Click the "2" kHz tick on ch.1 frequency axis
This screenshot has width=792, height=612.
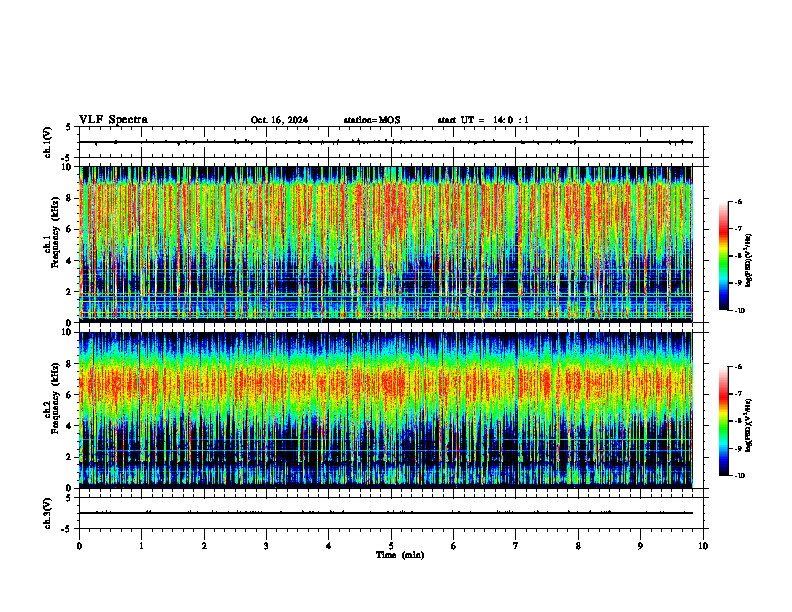click(x=69, y=292)
